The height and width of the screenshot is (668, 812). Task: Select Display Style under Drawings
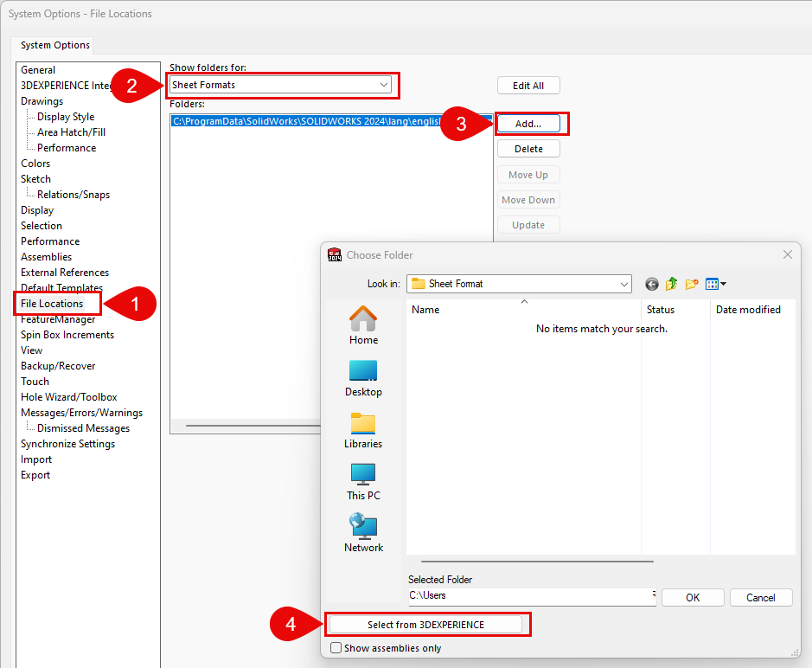point(66,117)
